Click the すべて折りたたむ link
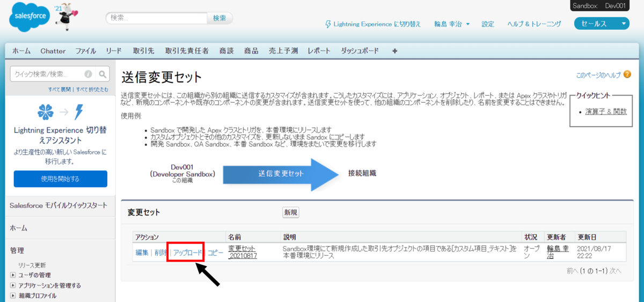 tap(92, 89)
